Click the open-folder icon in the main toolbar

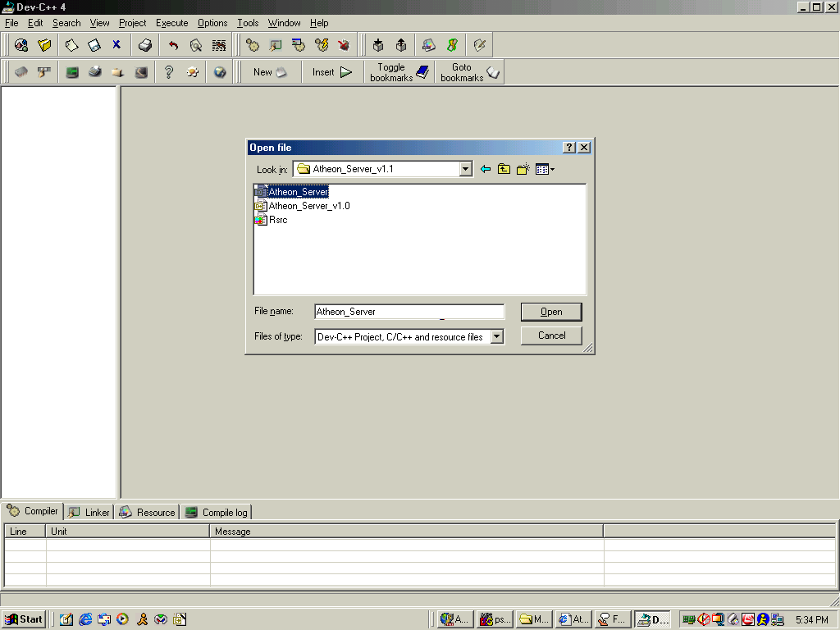point(45,45)
